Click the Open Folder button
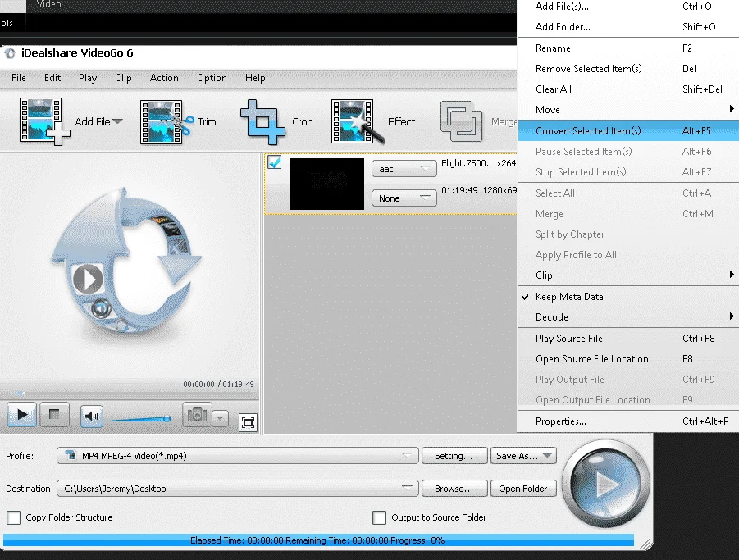 pyautogui.click(x=523, y=489)
